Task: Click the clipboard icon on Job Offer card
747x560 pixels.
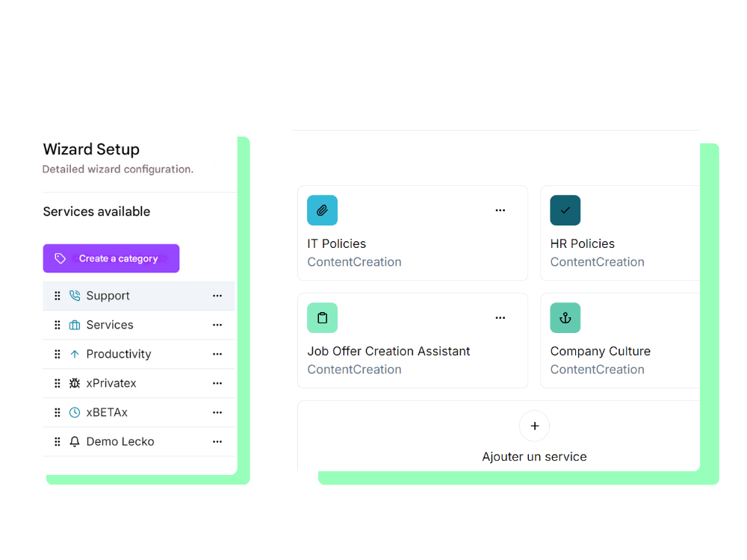Action: (x=322, y=318)
